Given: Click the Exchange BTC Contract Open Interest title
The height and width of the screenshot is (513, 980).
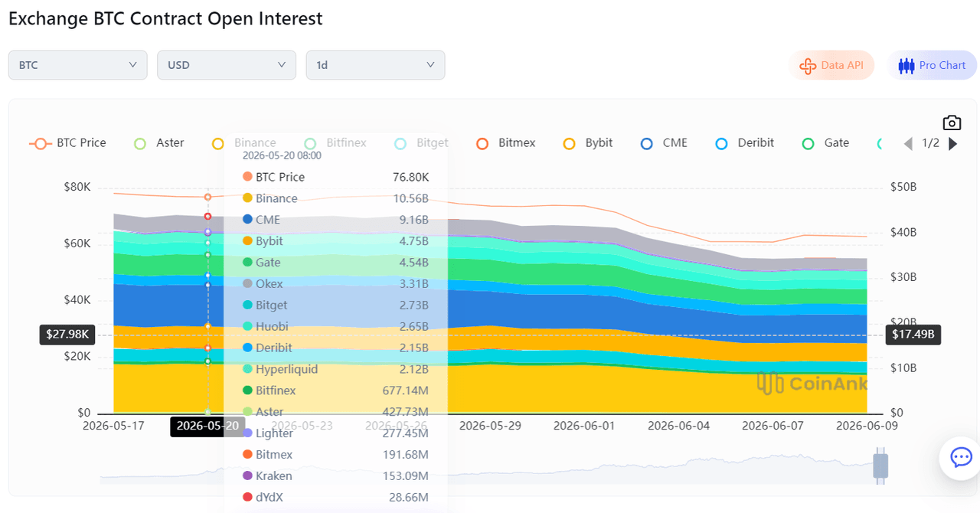Looking at the screenshot, I should tap(165, 18).
